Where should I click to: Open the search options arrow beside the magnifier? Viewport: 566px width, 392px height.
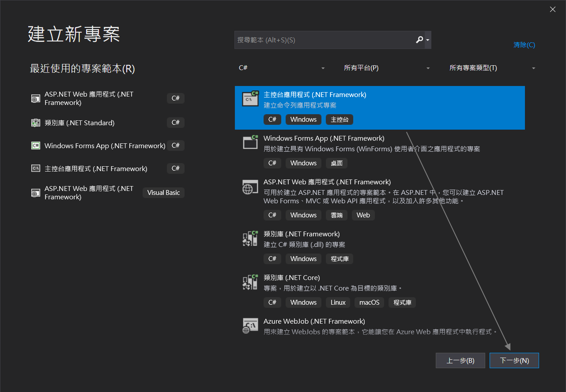tap(428, 40)
